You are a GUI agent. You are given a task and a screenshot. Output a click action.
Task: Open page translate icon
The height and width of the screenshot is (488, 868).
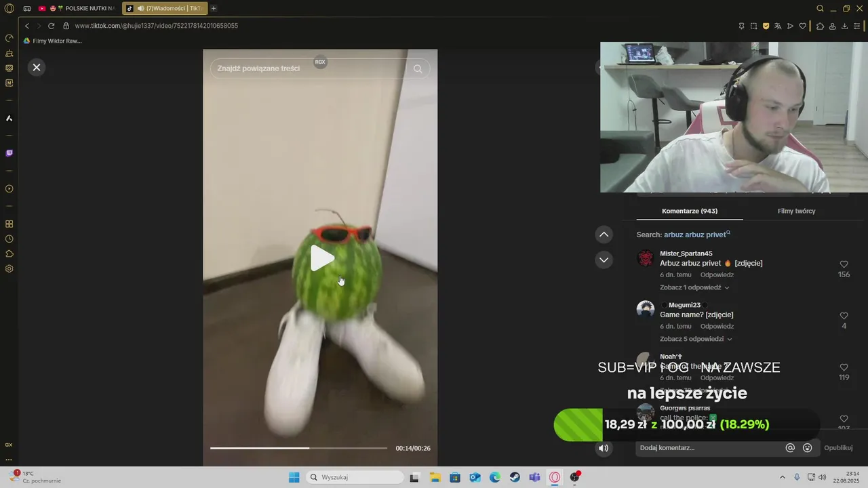click(x=778, y=26)
